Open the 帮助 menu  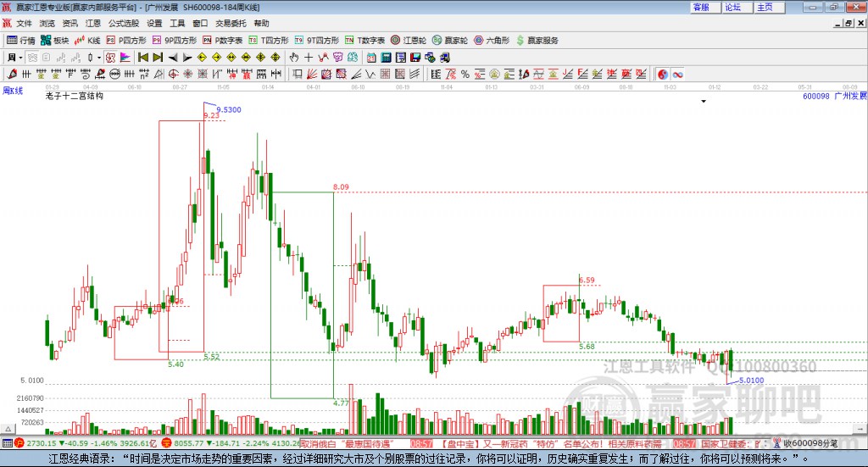(x=261, y=23)
